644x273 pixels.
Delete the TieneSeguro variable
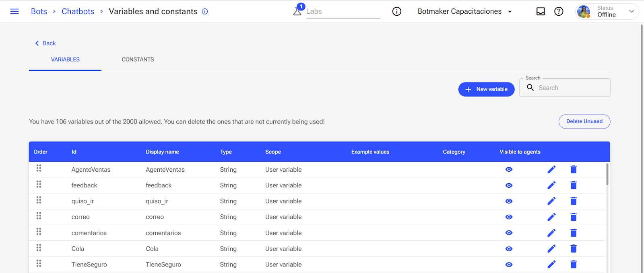[x=574, y=264]
